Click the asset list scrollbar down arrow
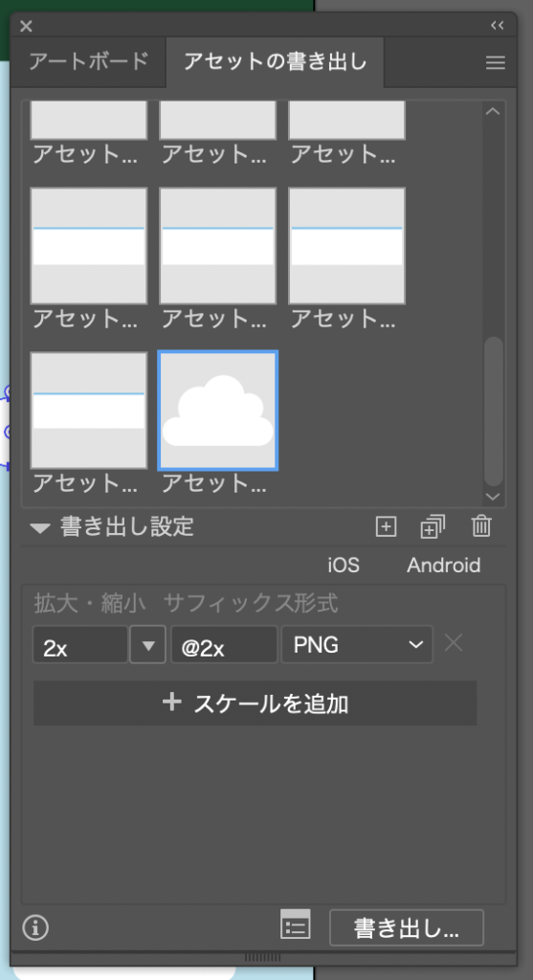This screenshot has height=980, width=533. (493, 497)
